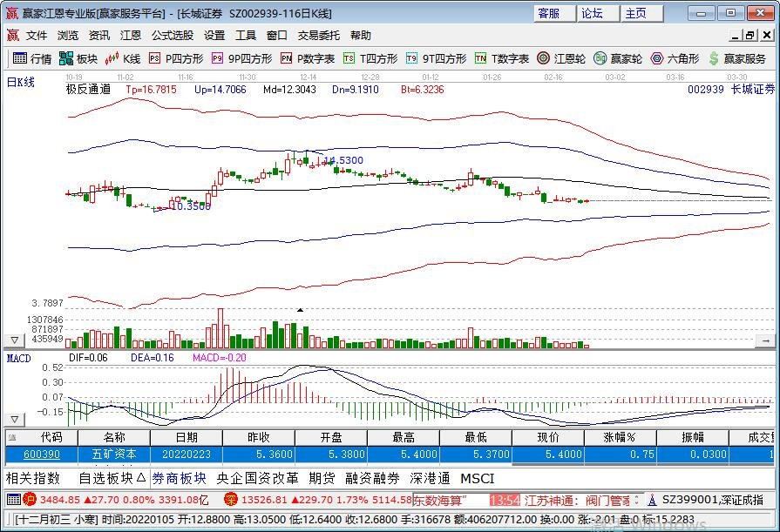Switch to 相关指数 tab
780x532 pixels.
point(33,478)
